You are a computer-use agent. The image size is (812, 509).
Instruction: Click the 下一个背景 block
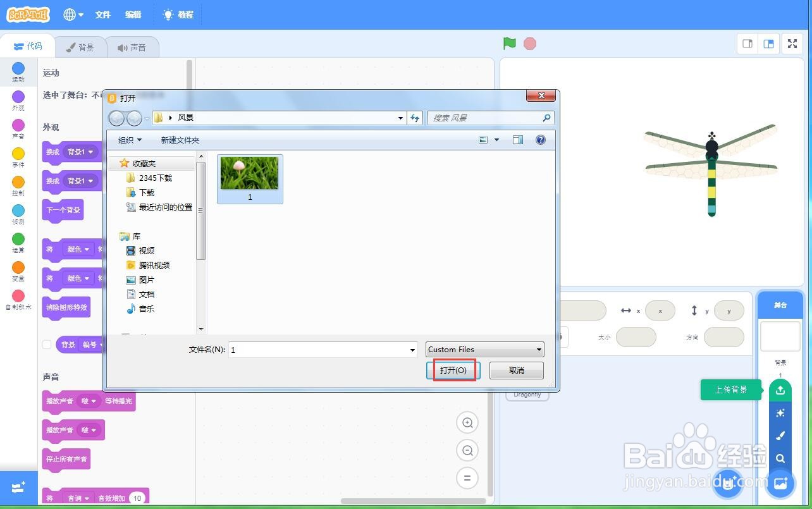[63, 210]
